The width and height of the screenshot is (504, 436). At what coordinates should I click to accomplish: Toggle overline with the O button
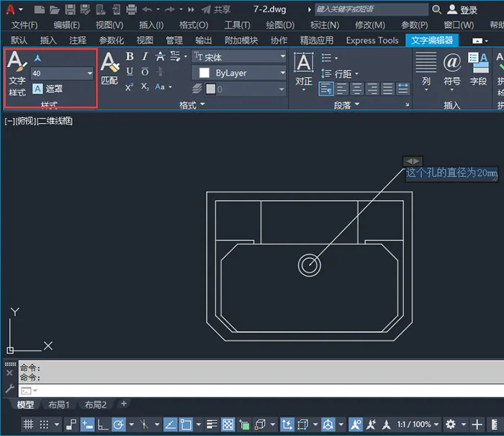pyautogui.click(x=145, y=71)
